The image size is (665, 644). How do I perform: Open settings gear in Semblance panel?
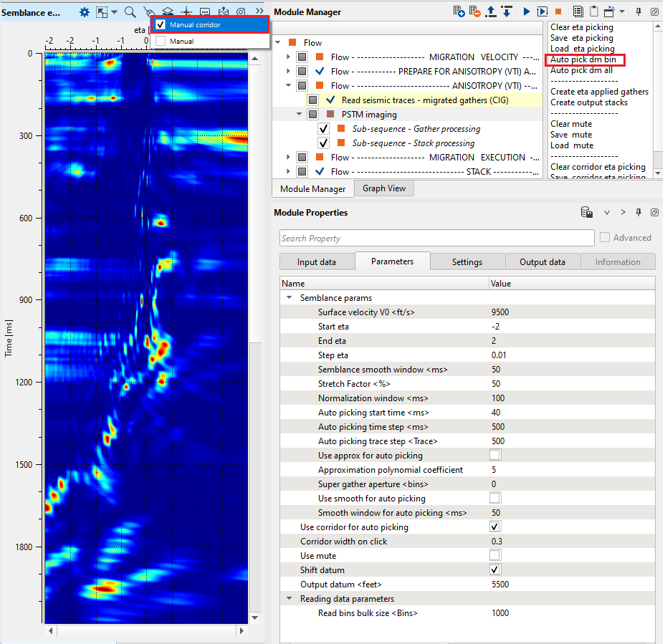pos(85,11)
